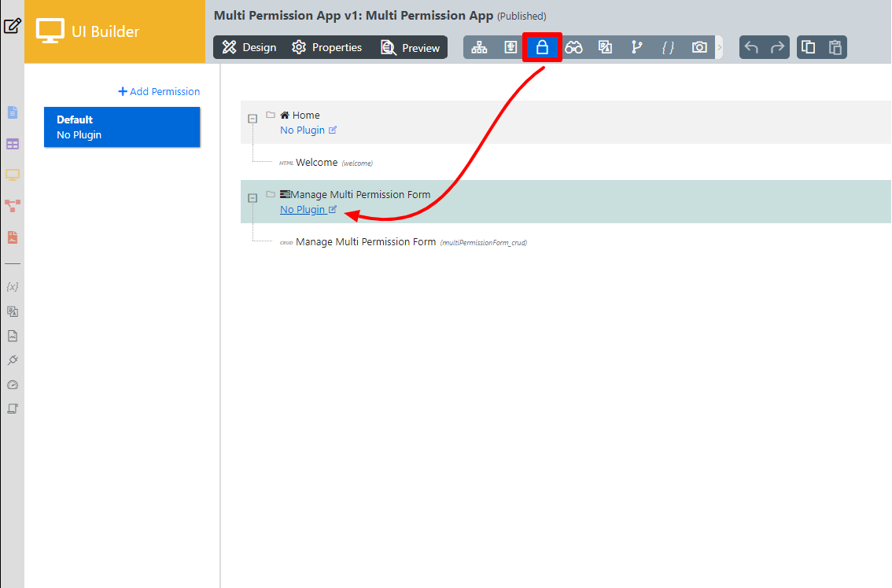Click the undo arrow button
The height and width of the screenshot is (588, 892).
tap(751, 47)
